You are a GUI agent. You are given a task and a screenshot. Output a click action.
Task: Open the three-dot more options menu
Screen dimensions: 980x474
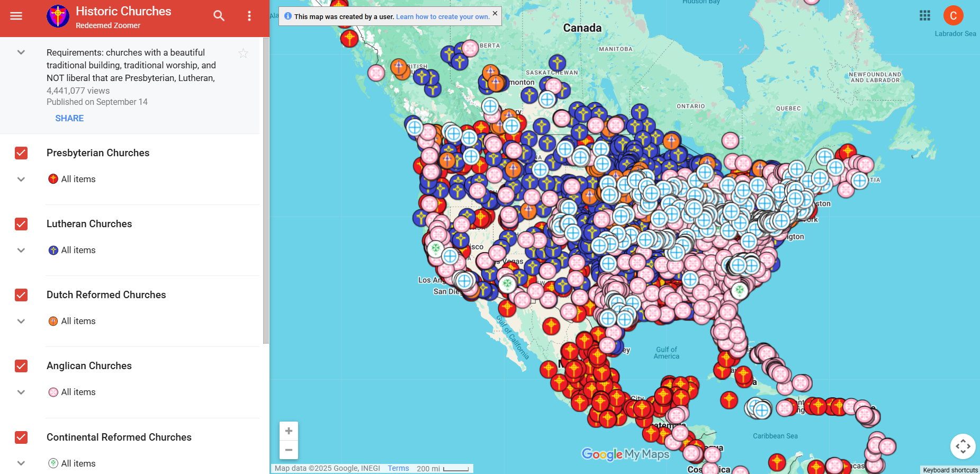[249, 16]
